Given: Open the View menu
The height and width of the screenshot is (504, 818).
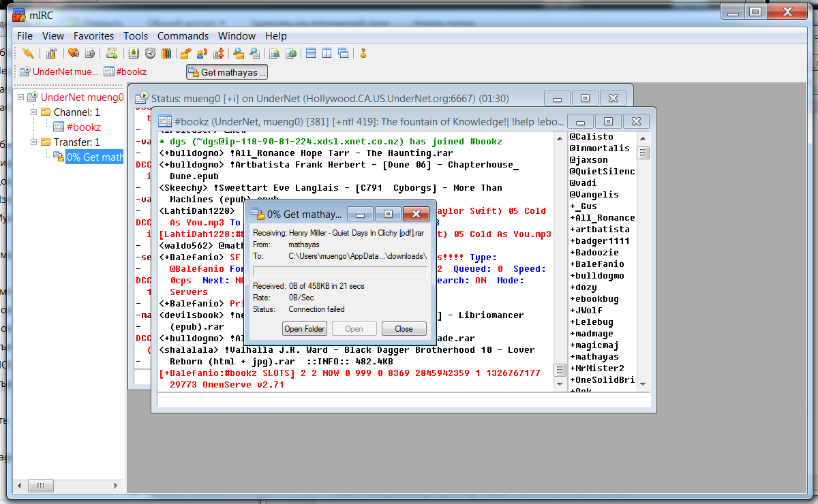Looking at the screenshot, I should 53,36.
